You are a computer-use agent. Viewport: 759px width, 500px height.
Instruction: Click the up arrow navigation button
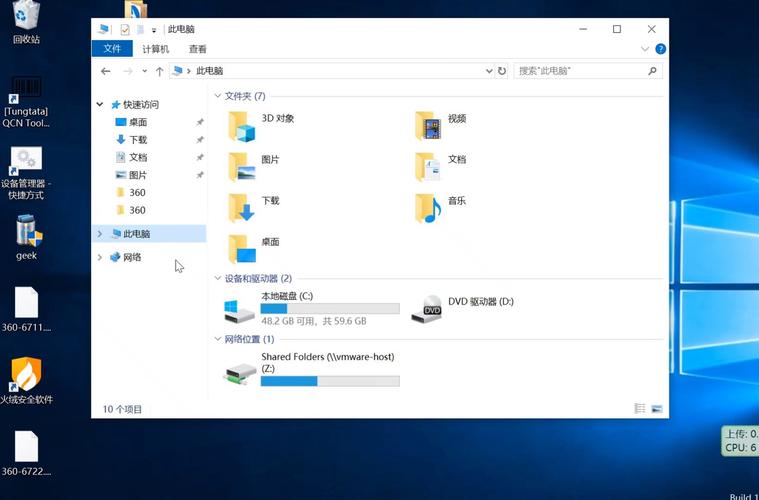point(158,71)
